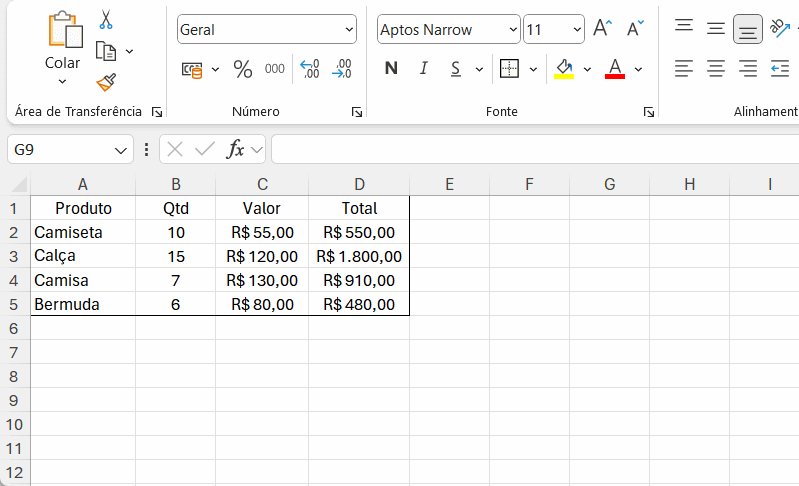Apply percent style to the cell
The height and width of the screenshot is (486, 799).
[242, 69]
